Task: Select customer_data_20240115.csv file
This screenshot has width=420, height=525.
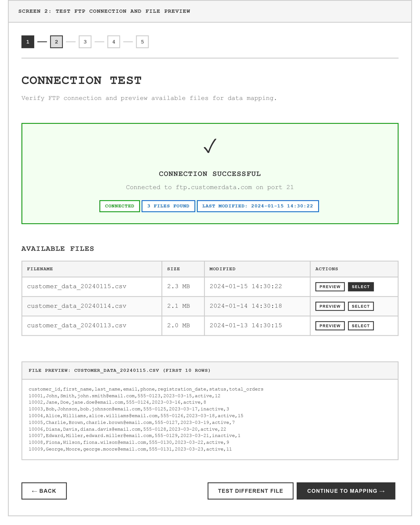Action: point(361,287)
